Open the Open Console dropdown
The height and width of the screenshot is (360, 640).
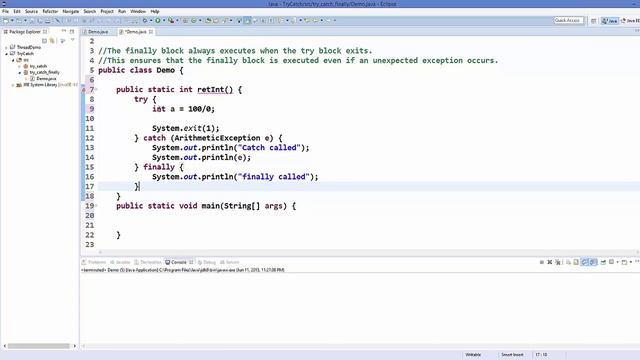coord(631,262)
